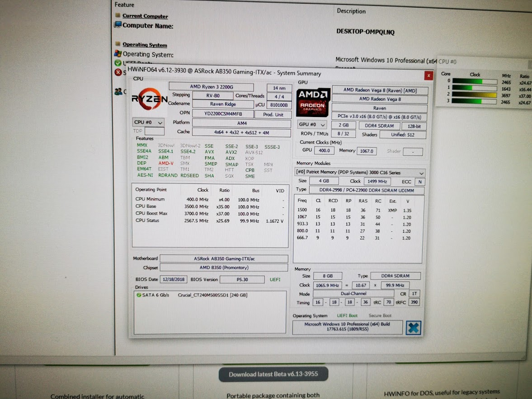Click the 666.7 memory timing row
Screen dimensions: 532x399
tap(354, 238)
